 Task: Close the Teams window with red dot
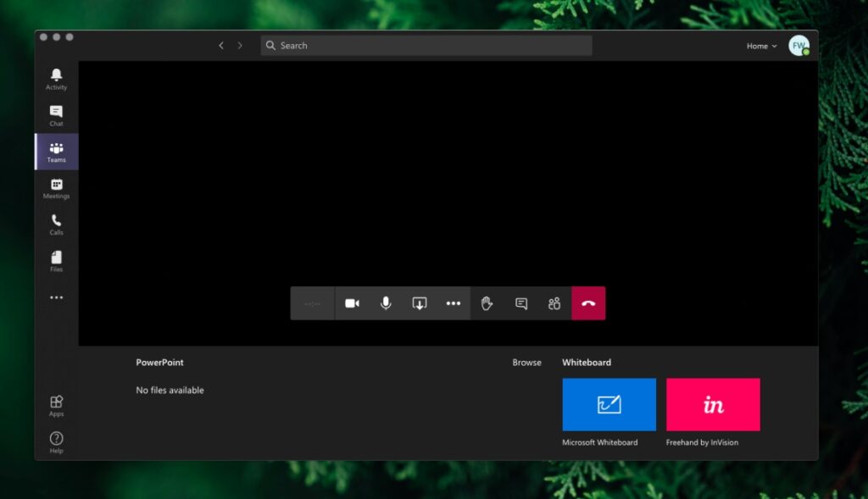pos(43,37)
